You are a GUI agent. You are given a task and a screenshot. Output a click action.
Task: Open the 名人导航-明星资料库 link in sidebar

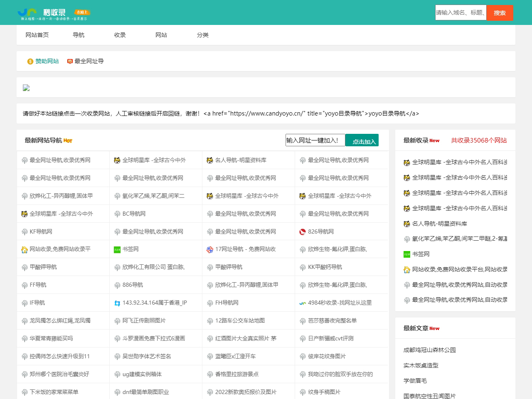pyautogui.click(x=439, y=224)
